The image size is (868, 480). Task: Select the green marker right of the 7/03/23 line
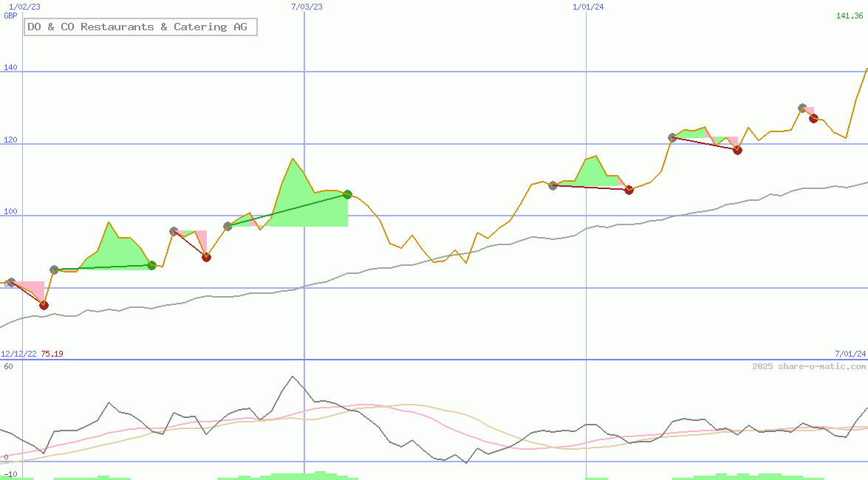tap(347, 195)
